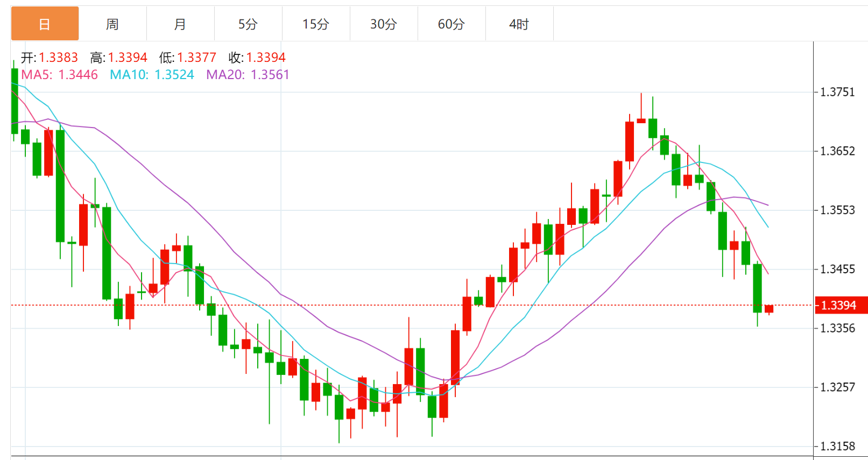Click the 1.3553 price axis label

coord(837,210)
